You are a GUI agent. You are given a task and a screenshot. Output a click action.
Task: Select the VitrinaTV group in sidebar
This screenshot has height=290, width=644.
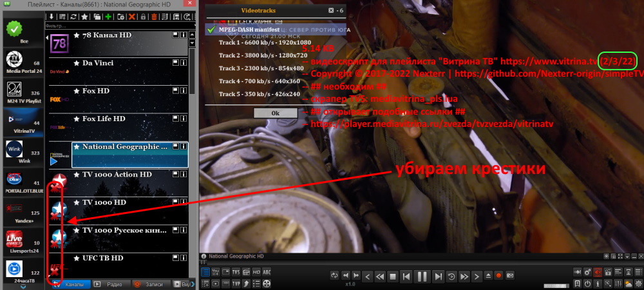(23, 122)
